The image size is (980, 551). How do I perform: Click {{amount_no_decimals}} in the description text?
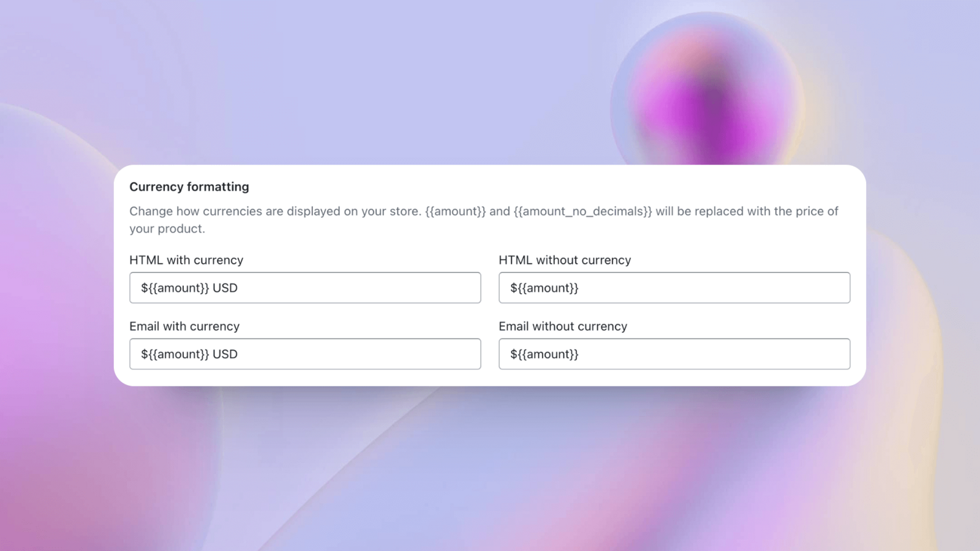pos(582,211)
